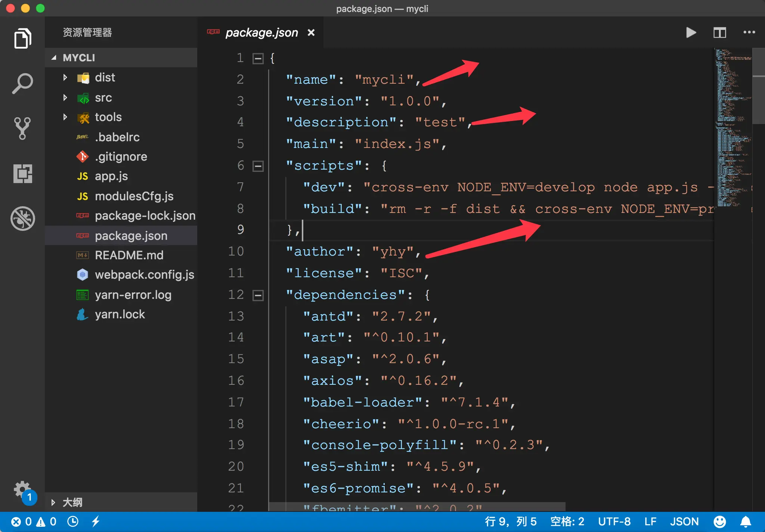Split the editor with the split icon
The image size is (765, 532).
719,33
